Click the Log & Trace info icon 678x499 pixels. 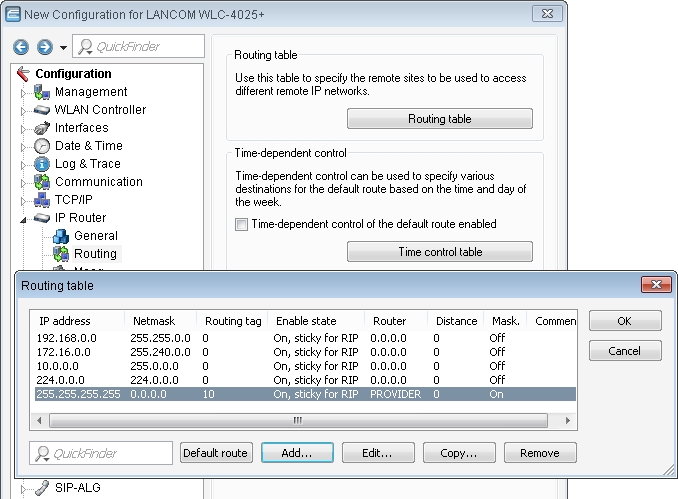pos(42,164)
